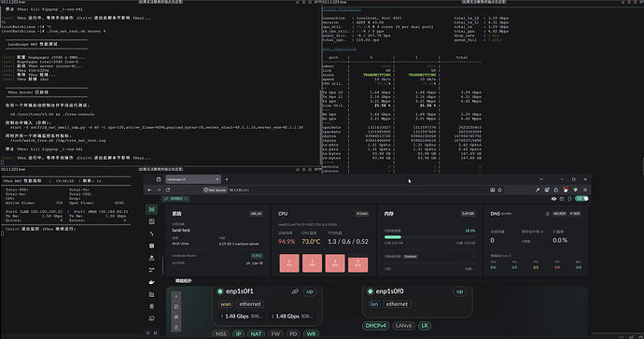Click the enp1s0f0 interface name
This screenshot has height=339, width=644.
tap(389, 291)
